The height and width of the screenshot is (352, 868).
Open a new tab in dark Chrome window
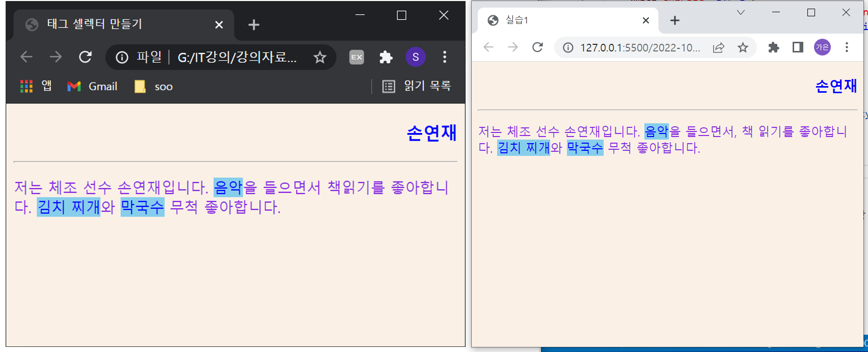pyautogui.click(x=254, y=24)
